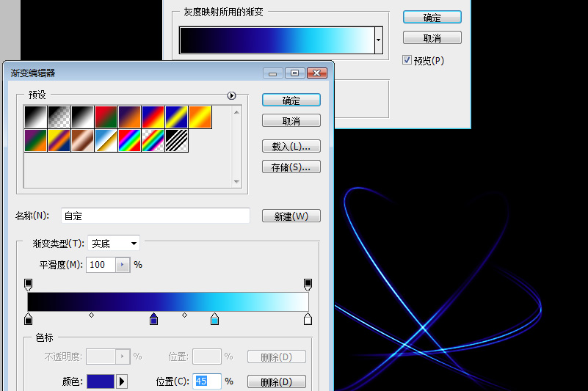The image size is (588, 391).
Task: Open the color swatch arrow menu
Action: 122,381
